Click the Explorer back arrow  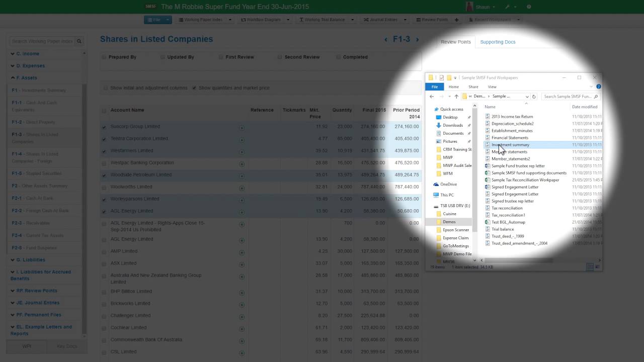pos(432,97)
